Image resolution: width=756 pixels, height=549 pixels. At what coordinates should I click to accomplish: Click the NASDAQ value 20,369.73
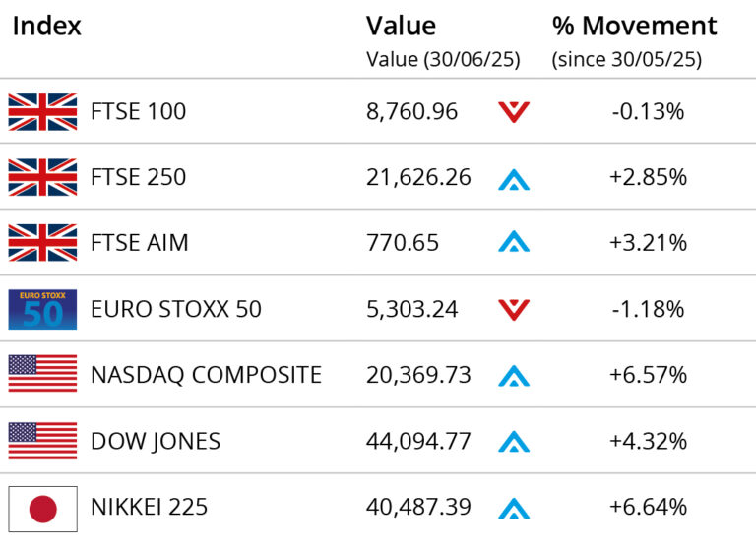tap(418, 375)
